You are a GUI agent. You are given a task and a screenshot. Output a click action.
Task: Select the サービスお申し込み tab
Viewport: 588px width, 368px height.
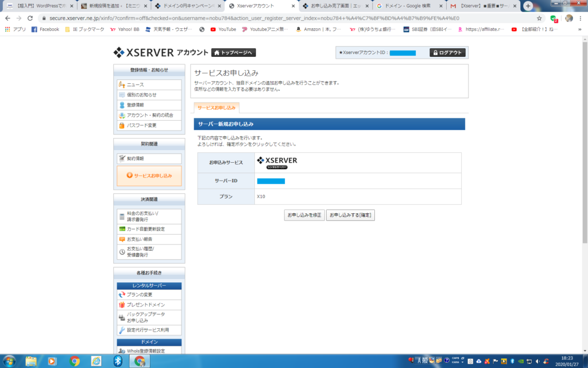pos(216,108)
